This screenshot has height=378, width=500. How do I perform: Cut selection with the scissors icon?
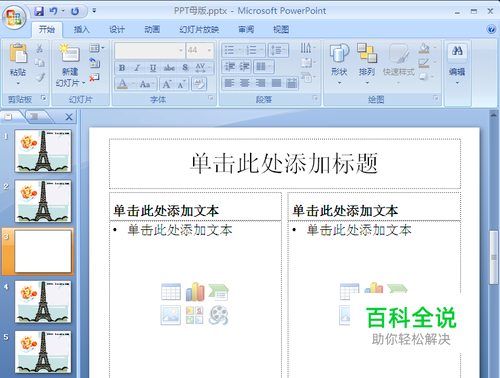[40, 49]
